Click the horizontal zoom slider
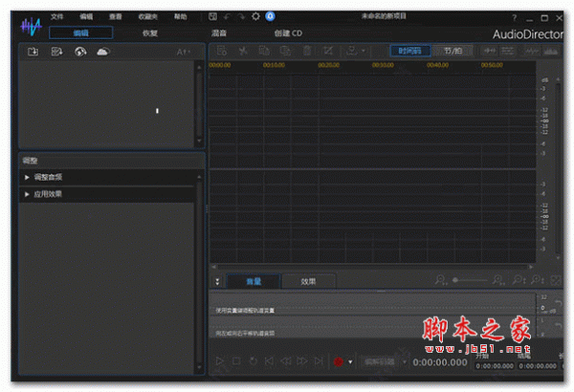 coord(476,280)
